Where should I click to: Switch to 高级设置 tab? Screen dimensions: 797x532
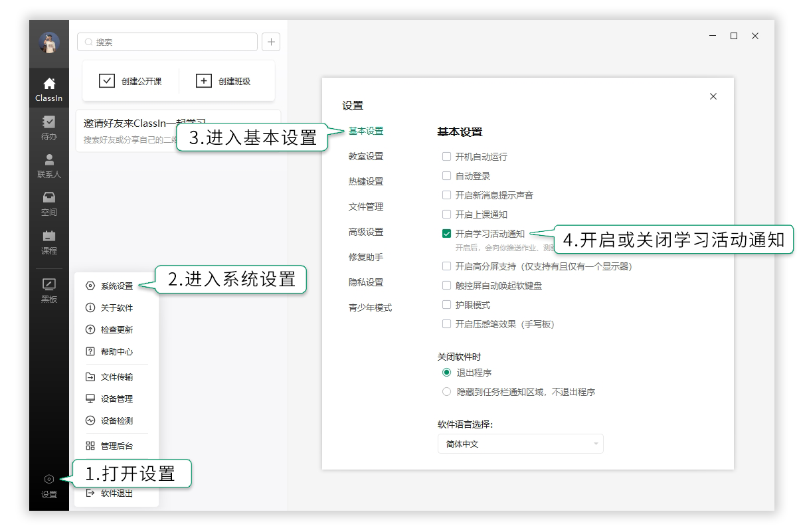pos(366,232)
